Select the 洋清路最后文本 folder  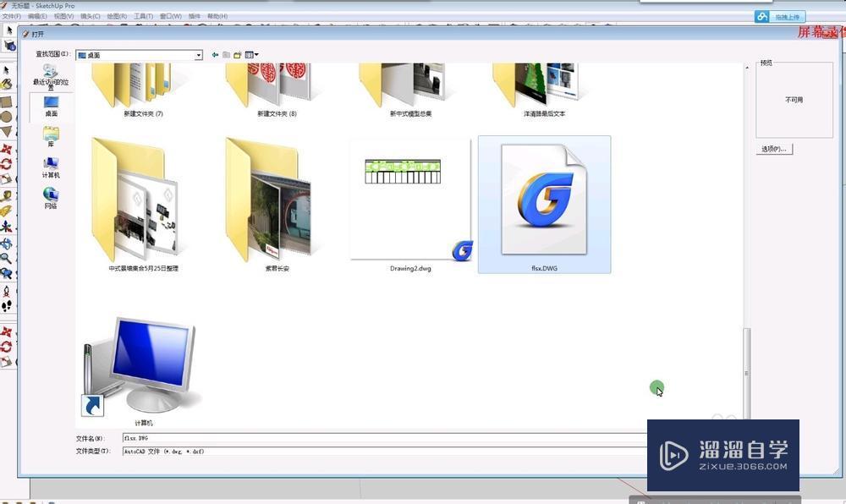tap(544, 90)
